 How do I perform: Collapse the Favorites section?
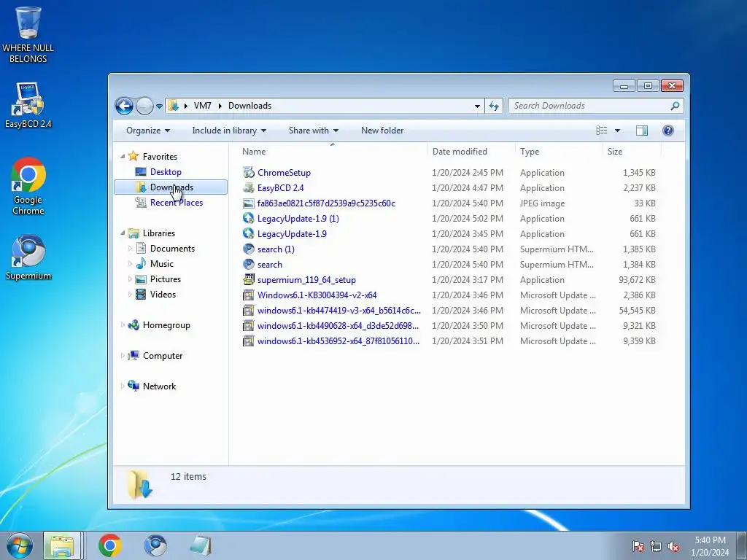[123, 156]
